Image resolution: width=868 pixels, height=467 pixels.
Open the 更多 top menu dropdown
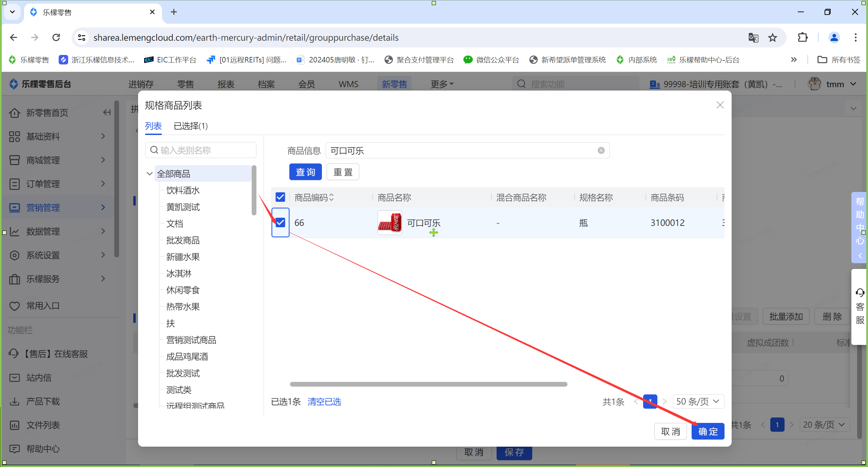(x=442, y=84)
